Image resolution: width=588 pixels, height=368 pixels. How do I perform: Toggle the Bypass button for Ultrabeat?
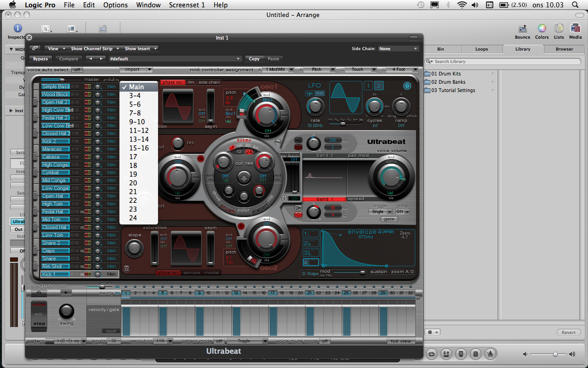[x=40, y=59]
